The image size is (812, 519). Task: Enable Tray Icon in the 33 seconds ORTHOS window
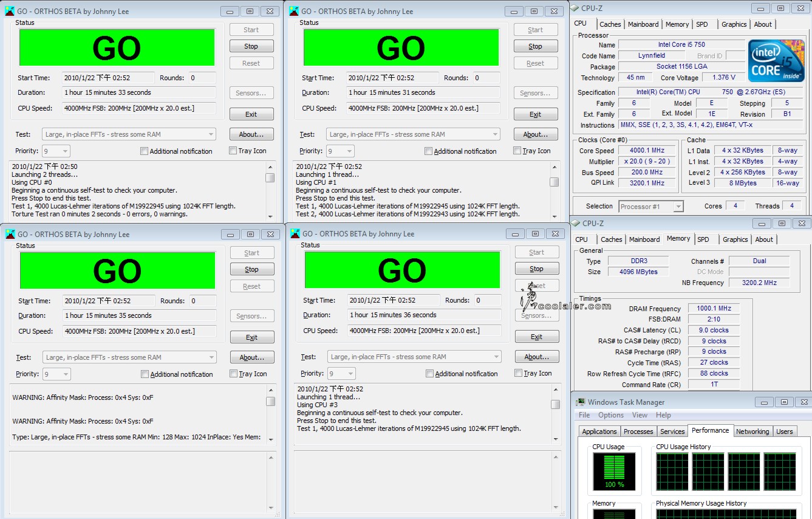point(233,150)
